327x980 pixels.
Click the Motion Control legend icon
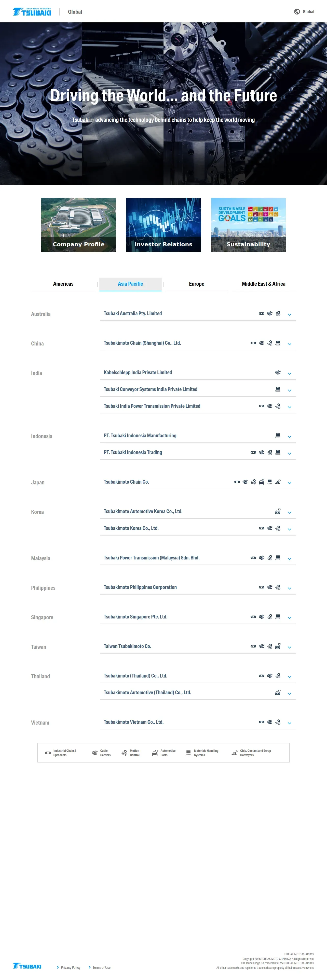tap(124, 753)
